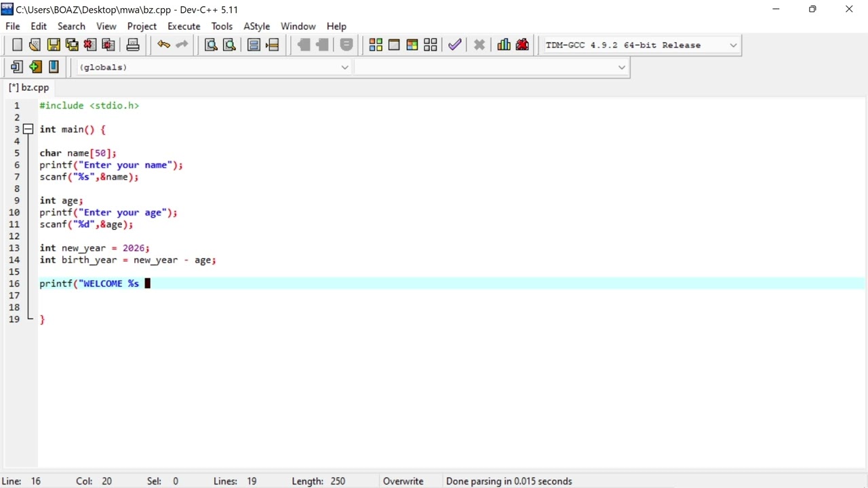The width and height of the screenshot is (868, 488).
Task: Print the file using the printer icon
Action: click(x=133, y=45)
